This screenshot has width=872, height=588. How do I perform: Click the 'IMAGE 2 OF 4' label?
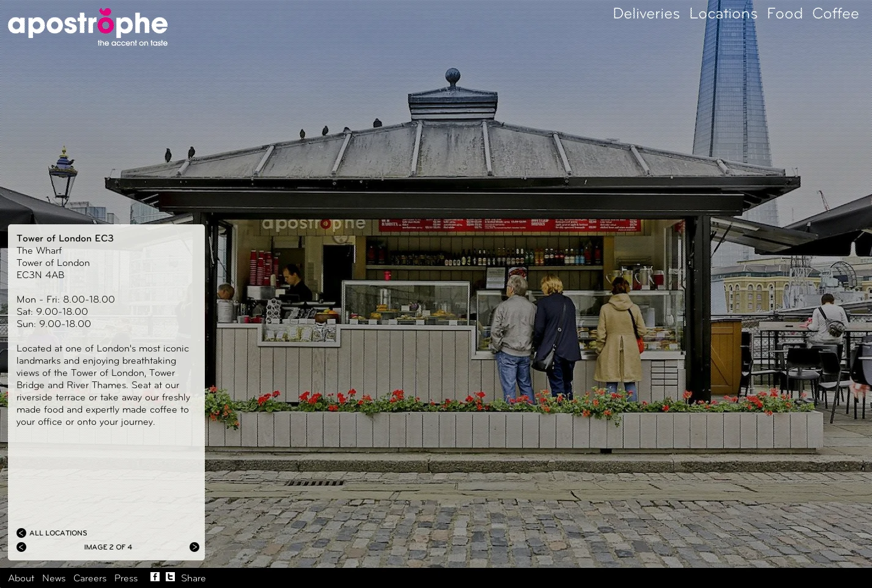click(108, 547)
